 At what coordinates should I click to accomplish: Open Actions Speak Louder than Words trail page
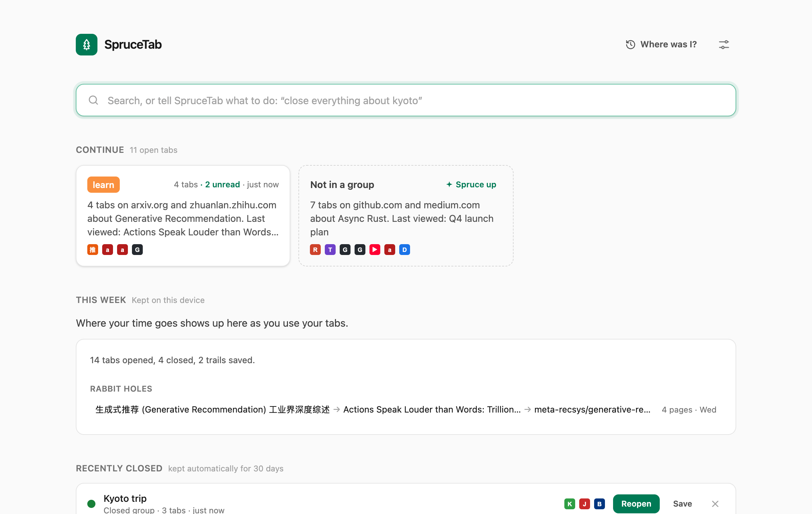tap(432, 410)
